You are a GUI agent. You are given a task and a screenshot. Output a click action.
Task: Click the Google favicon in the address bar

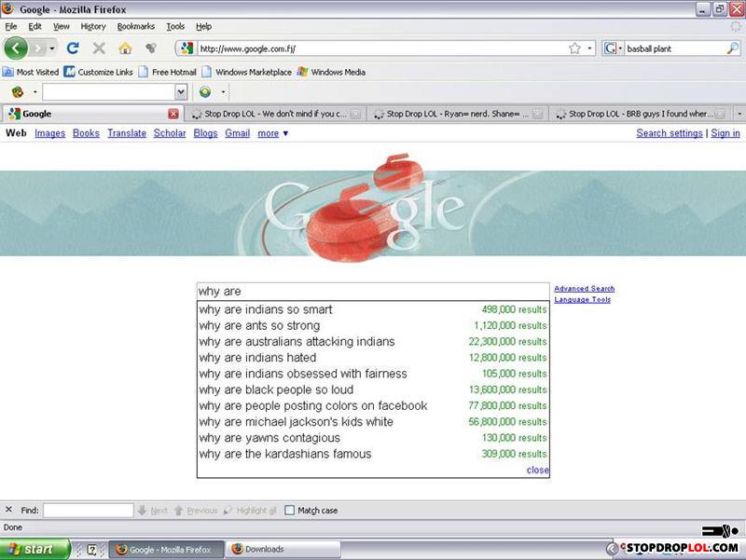186,48
